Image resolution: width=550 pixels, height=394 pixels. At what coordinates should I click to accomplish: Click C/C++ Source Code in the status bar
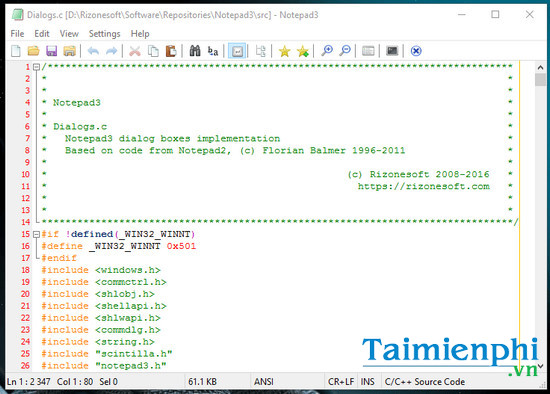[x=424, y=382]
